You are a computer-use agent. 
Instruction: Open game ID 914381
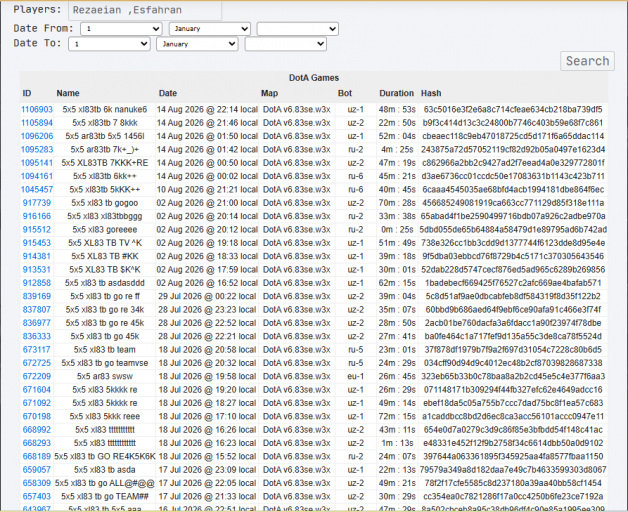click(37, 256)
